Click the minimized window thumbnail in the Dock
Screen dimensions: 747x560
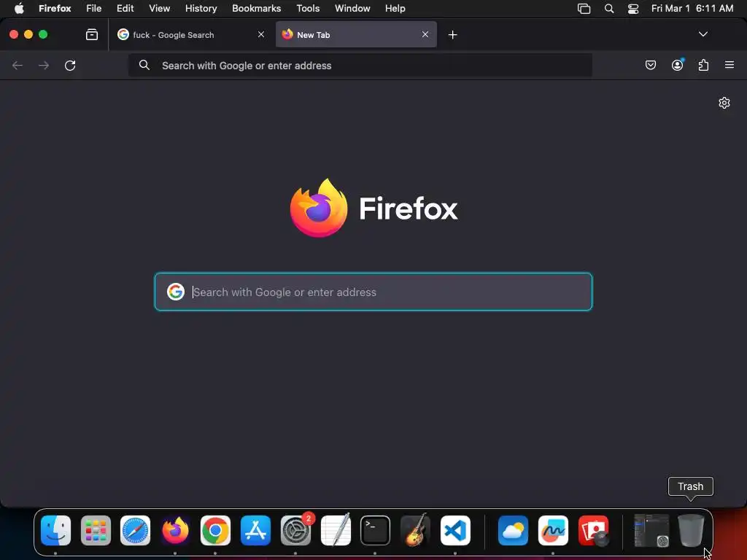tap(651, 530)
